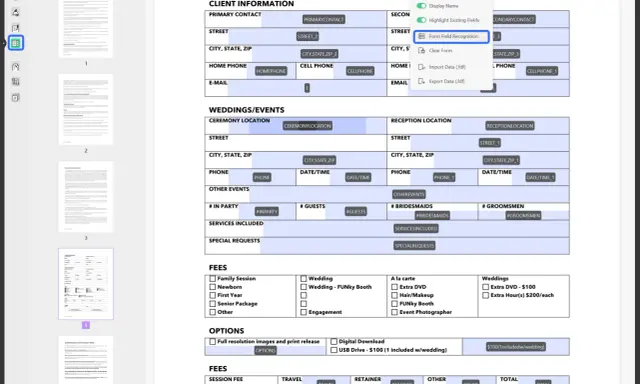Screen dimensions: 640x384
Task: Select the highlighted page 4 thumbnail
Action: tap(86, 284)
